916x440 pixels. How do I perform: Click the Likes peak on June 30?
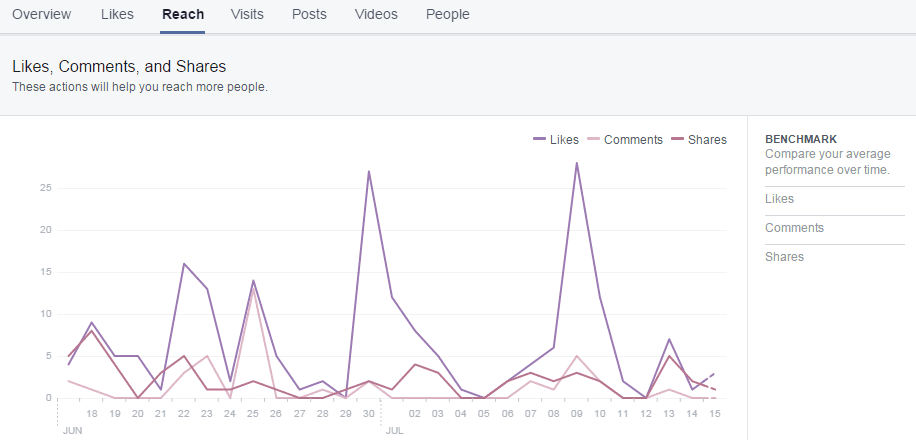pos(369,171)
